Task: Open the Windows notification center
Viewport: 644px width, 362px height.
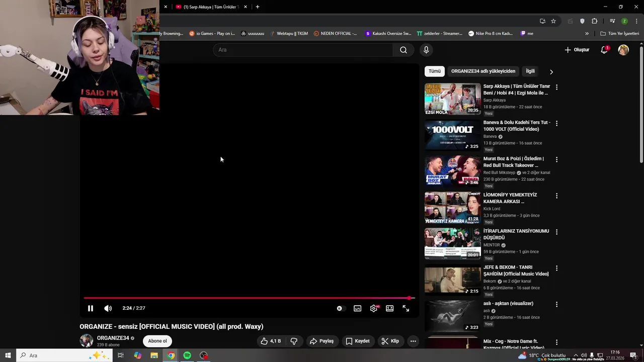Action: 633,355
